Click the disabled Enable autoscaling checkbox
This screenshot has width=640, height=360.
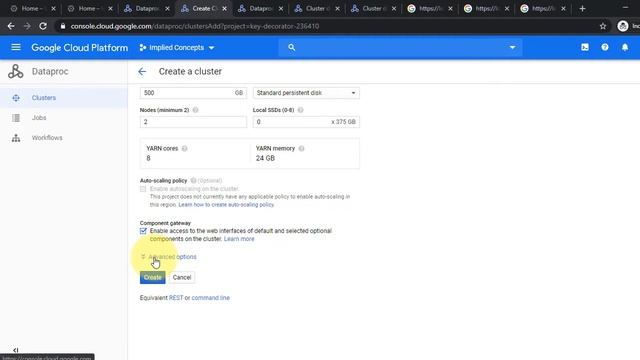pyautogui.click(x=143, y=189)
